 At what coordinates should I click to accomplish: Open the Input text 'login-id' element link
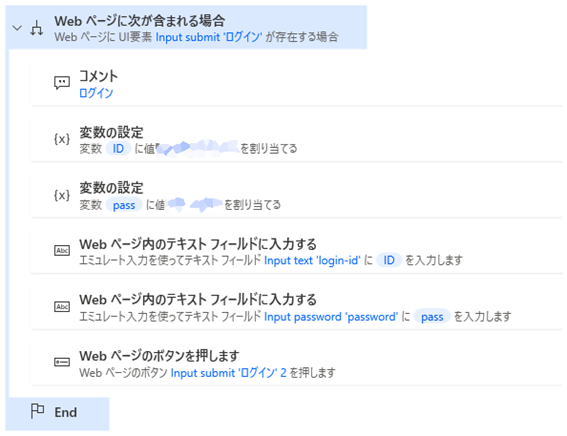point(312,260)
